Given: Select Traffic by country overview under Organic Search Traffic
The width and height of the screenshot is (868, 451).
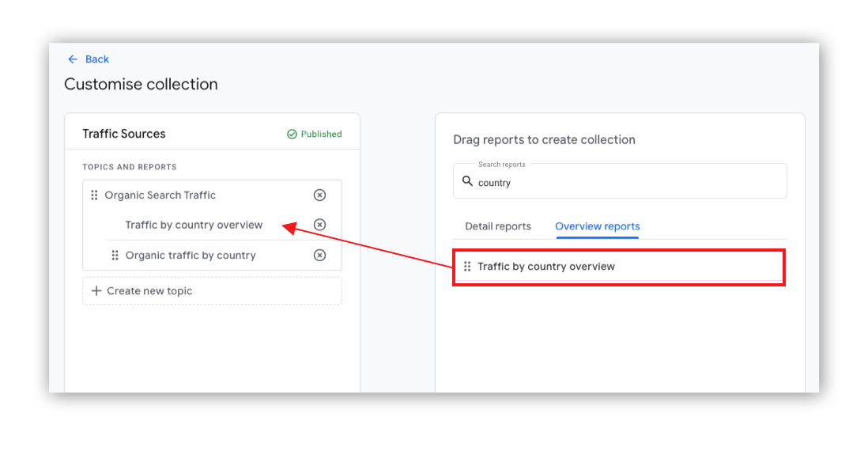Looking at the screenshot, I should click(x=194, y=225).
